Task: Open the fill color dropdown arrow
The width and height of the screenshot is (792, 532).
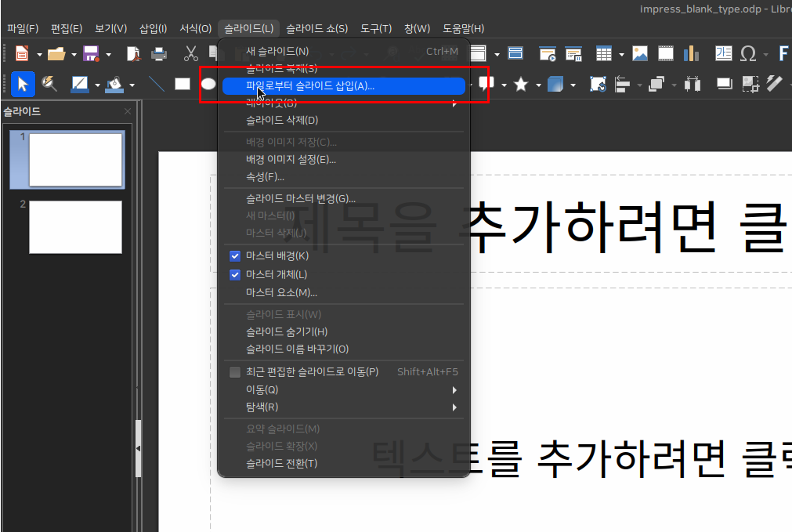Action: coord(132,85)
